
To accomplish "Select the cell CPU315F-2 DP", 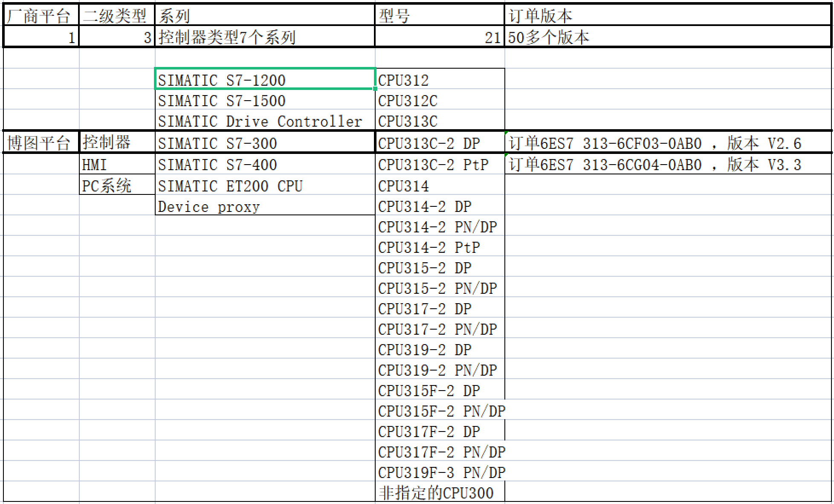I will [440, 389].
